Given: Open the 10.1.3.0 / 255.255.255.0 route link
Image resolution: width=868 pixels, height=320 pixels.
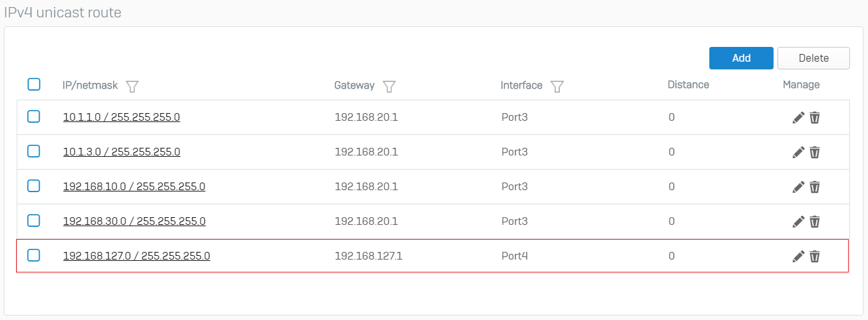Looking at the screenshot, I should 121,152.
